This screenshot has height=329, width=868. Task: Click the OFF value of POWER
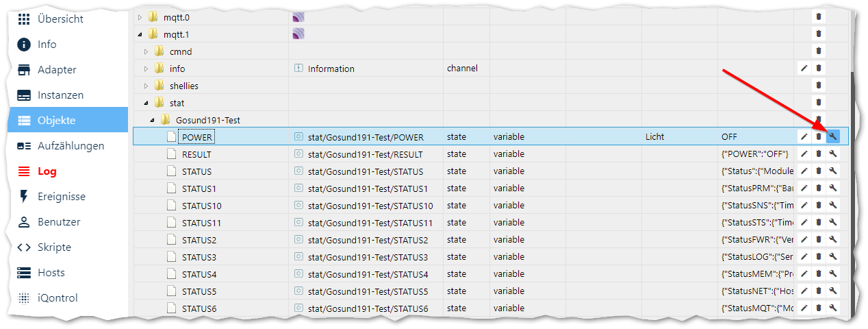[x=730, y=137]
